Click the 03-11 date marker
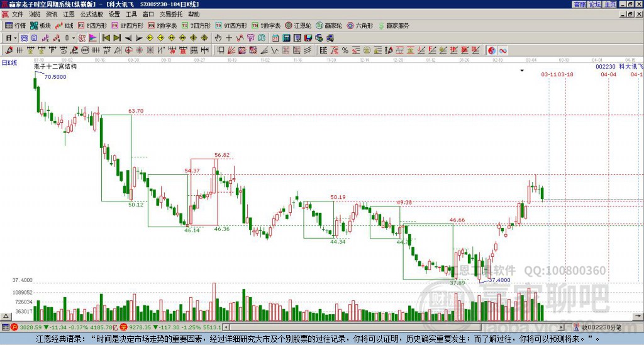The image size is (644, 345). point(548,74)
